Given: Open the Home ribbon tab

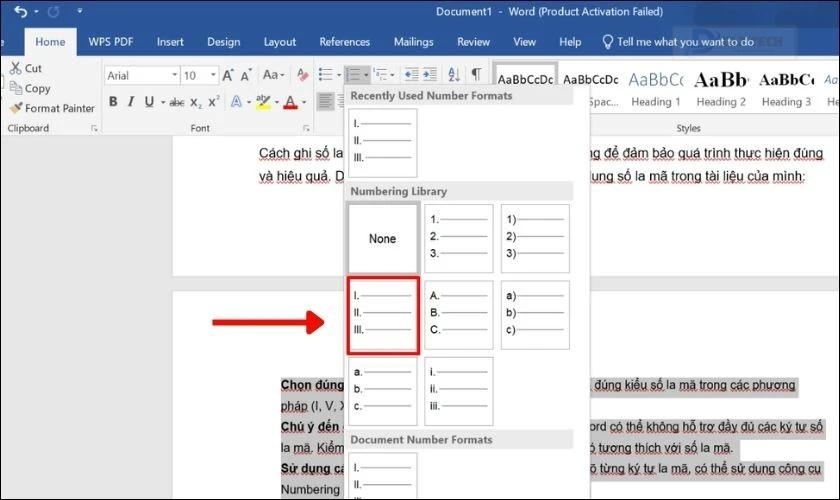Looking at the screenshot, I should point(50,42).
